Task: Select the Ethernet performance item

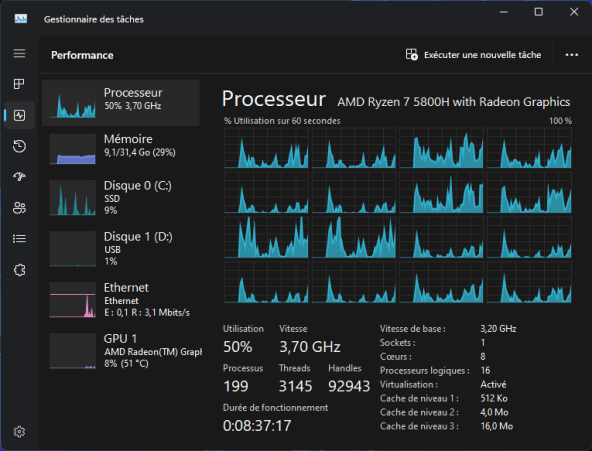Action: pyautogui.click(x=121, y=299)
